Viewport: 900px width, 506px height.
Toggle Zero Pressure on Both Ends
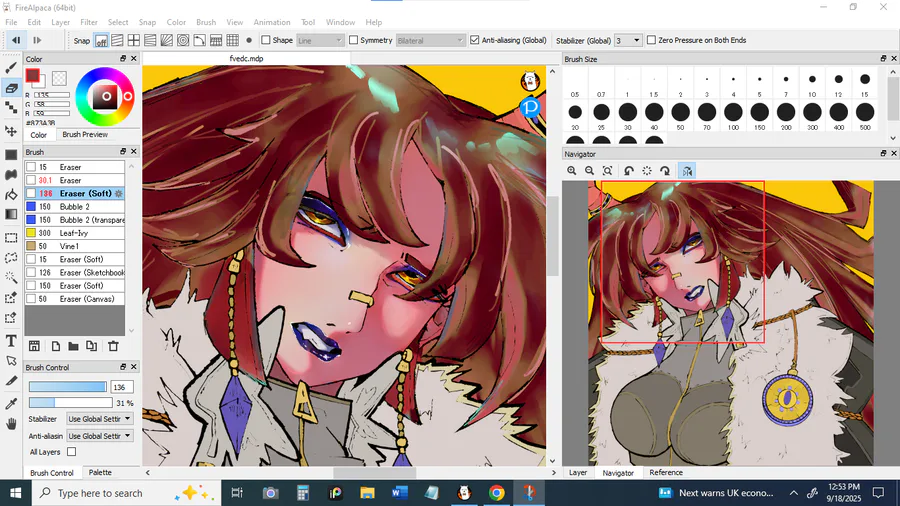pos(651,40)
